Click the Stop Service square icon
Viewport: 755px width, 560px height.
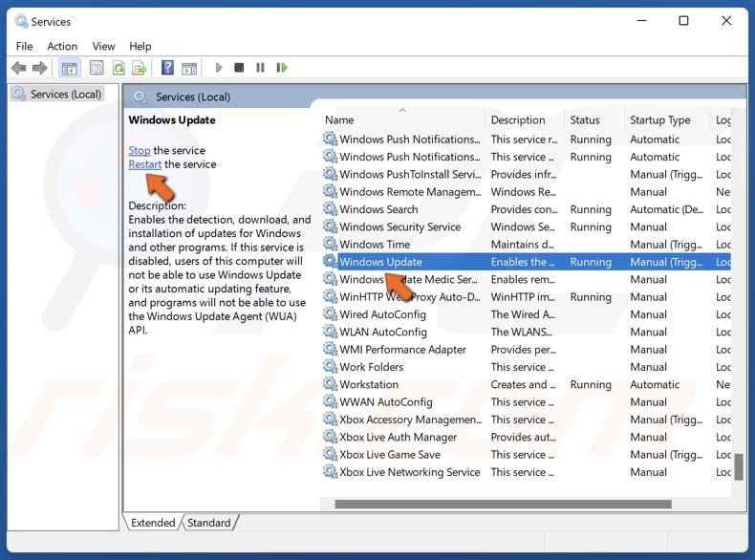pyautogui.click(x=239, y=68)
